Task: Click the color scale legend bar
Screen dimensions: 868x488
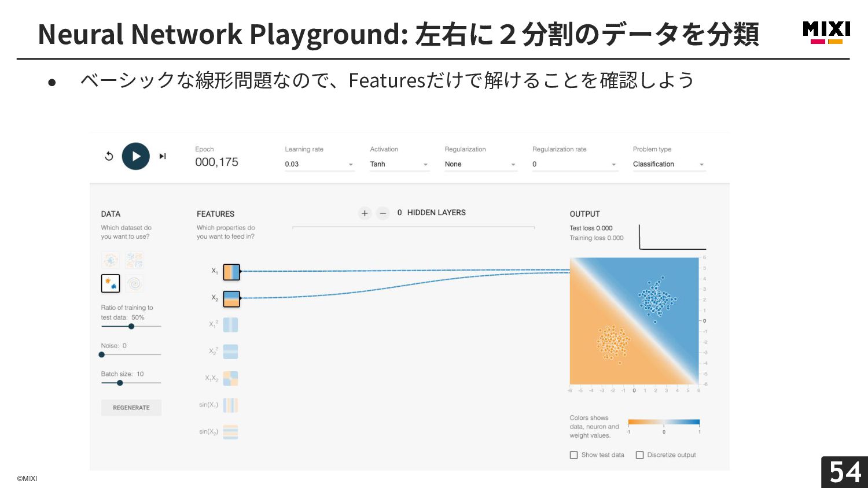Action: 664,422
